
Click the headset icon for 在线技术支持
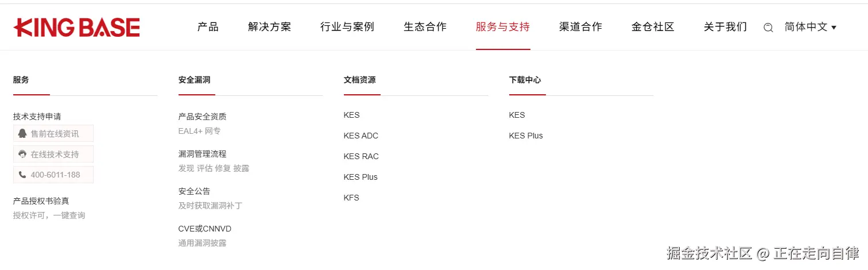pyautogui.click(x=22, y=154)
